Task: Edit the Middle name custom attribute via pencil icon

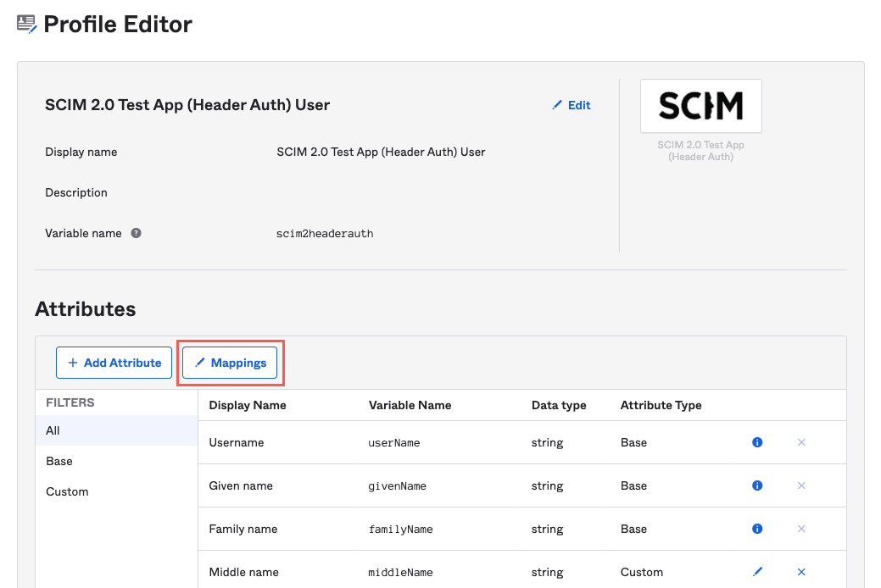Action: point(757,572)
